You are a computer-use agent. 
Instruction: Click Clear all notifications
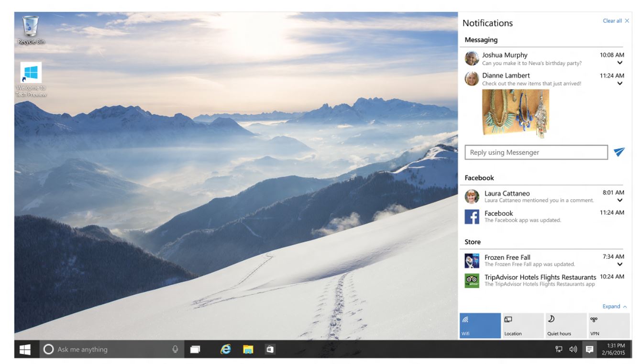click(x=616, y=21)
